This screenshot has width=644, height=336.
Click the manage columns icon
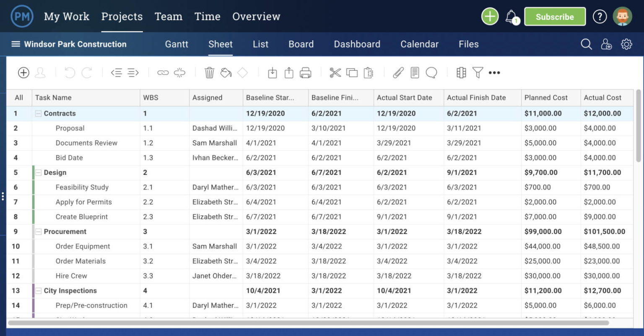461,72
